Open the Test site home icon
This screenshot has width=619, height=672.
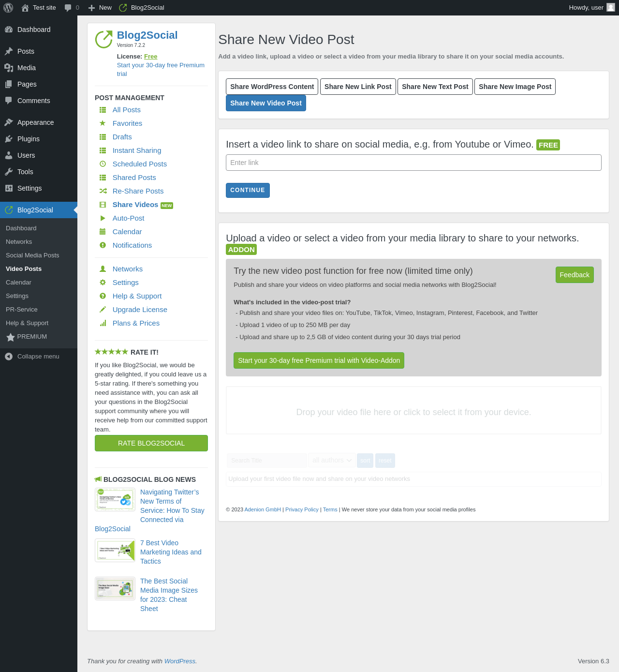tap(25, 8)
